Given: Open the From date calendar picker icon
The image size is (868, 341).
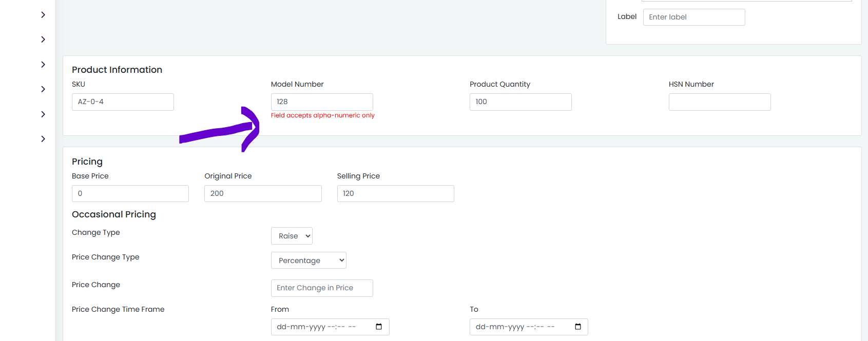Looking at the screenshot, I should coord(379,327).
